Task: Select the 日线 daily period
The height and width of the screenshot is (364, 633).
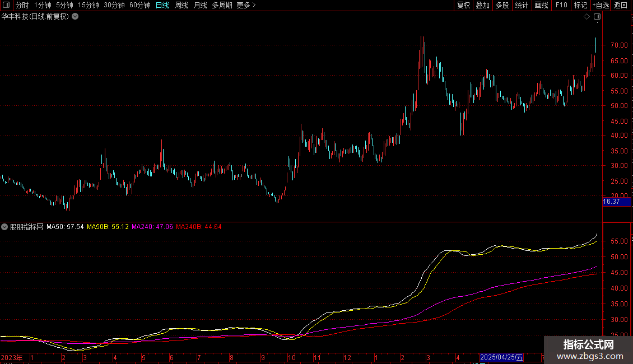Action: tap(162, 5)
